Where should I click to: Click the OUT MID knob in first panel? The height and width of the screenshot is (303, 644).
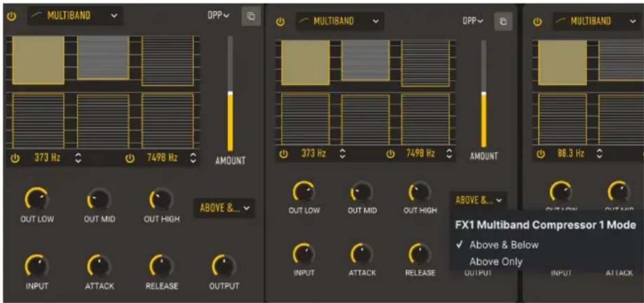[x=98, y=199]
